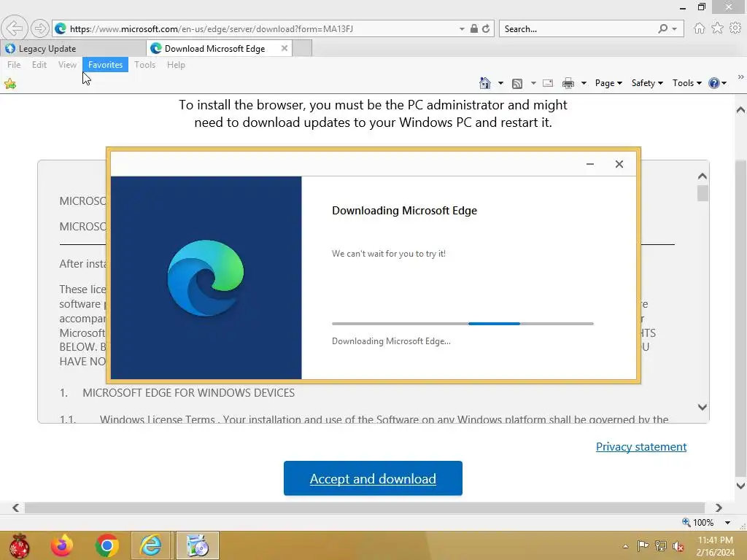Open the Tools menu in the menu bar

pos(145,65)
